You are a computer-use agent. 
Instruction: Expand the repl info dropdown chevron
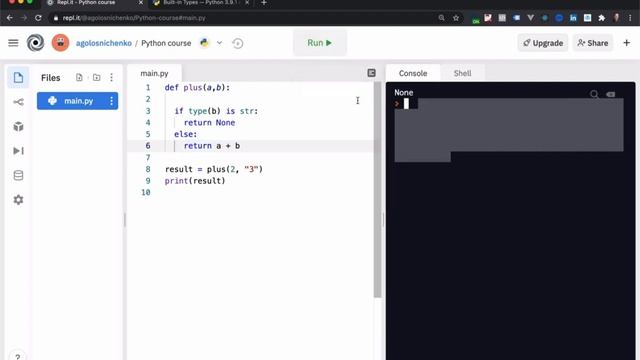pyautogui.click(x=219, y=43)
